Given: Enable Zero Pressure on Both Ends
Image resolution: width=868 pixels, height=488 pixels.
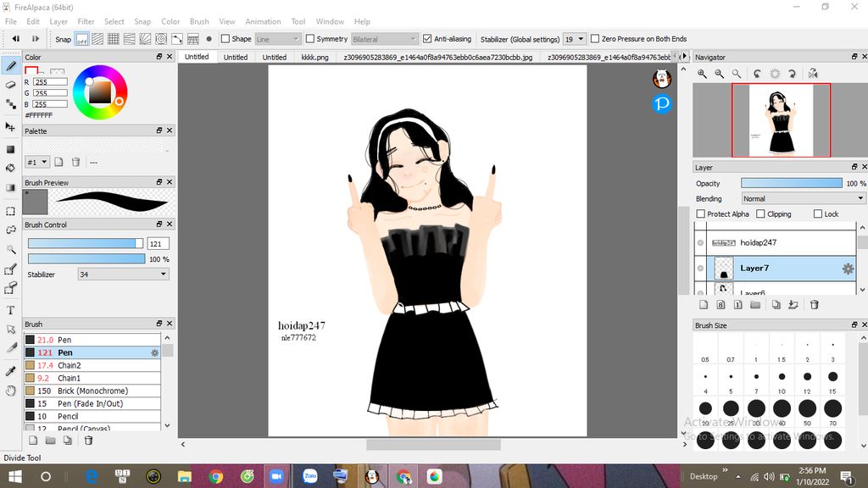Looking at the screenshot, I should pyautogui.click(x=595, y=39).
